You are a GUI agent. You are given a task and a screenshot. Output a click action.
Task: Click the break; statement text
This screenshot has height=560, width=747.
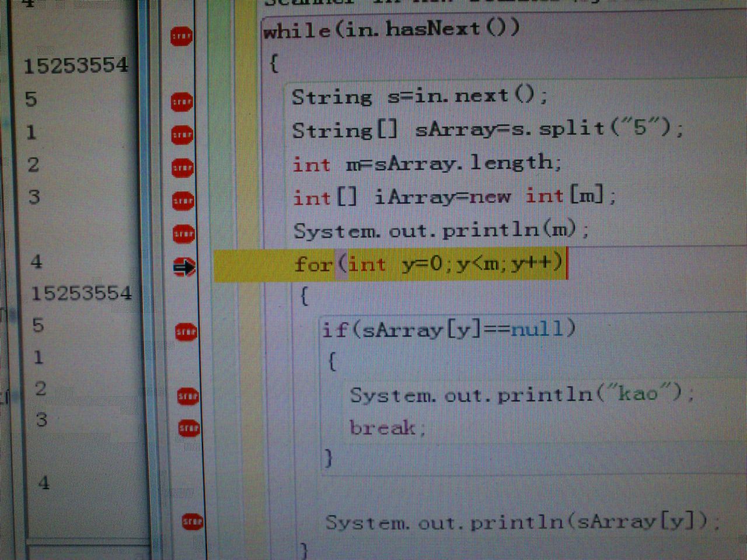point(388,428)
